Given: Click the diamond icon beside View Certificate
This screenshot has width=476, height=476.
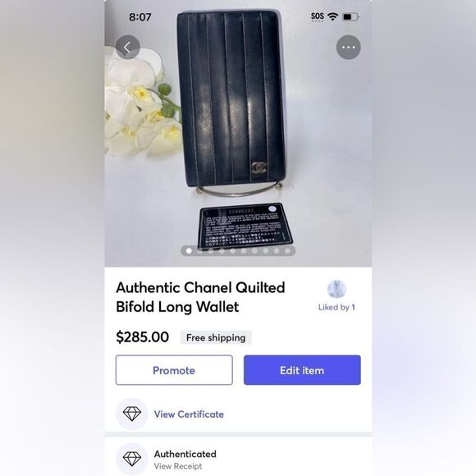Looking at the screenshot, I should [132, 414].
